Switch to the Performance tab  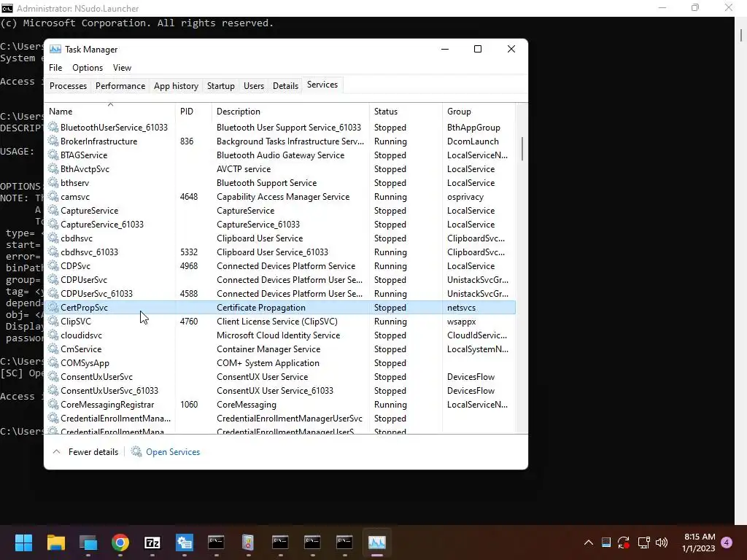click(120, 86)
